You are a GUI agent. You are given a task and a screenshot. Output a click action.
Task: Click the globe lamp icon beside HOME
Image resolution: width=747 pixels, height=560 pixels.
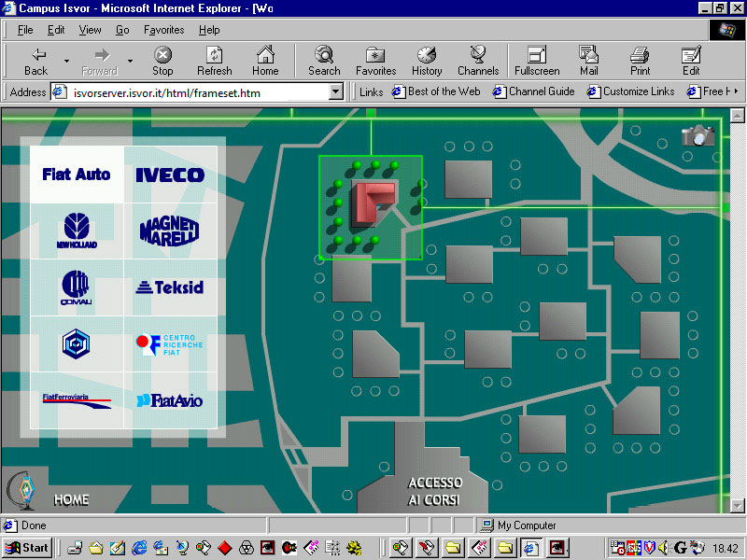pos(21,491)
